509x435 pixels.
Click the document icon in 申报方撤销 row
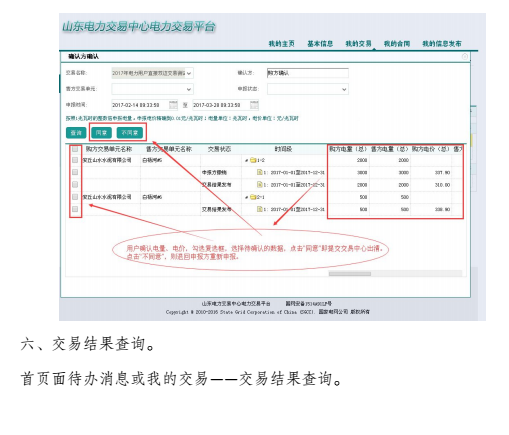pos(259,172)
